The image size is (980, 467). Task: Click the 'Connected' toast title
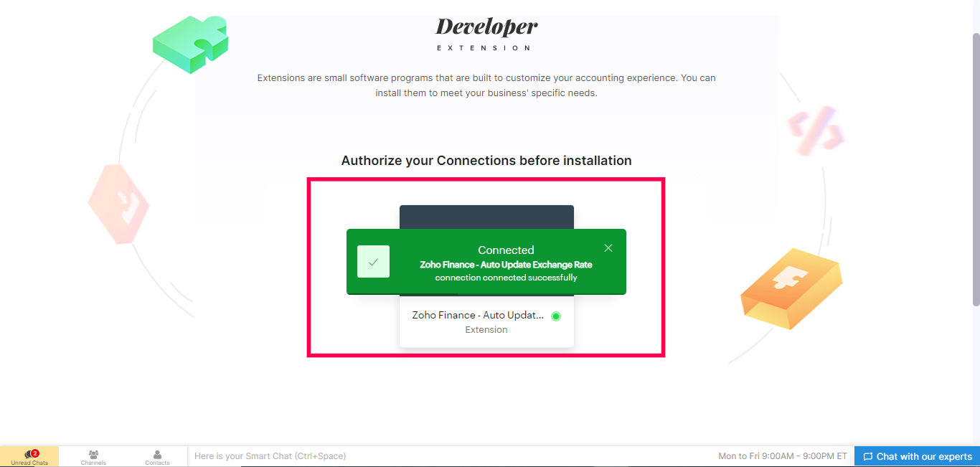click(506, 250)
